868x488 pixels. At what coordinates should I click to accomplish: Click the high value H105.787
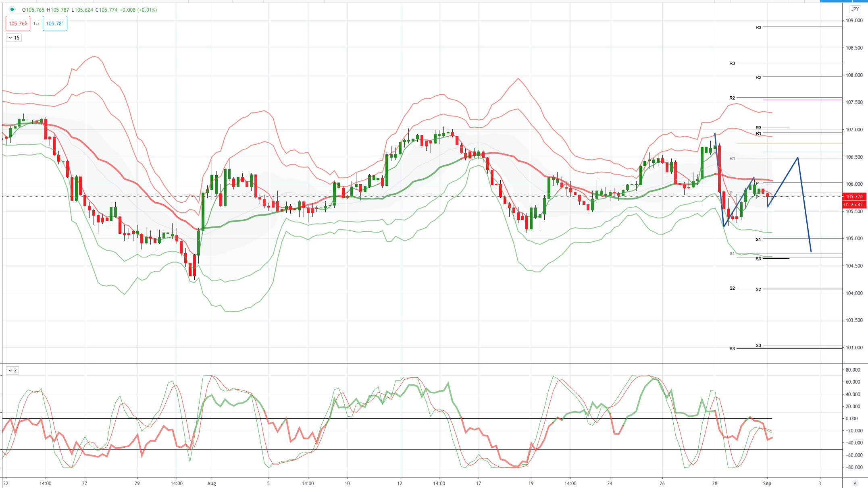58,10
